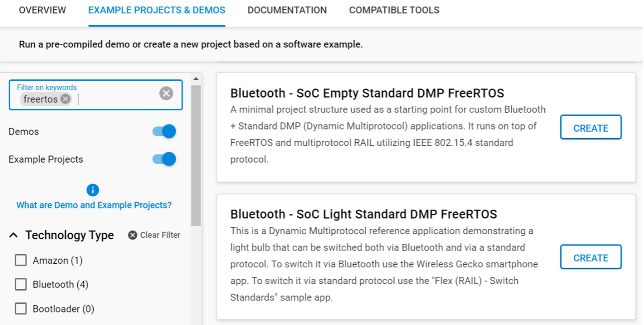
Task: Open the Documentation tab
Action: 287,10
